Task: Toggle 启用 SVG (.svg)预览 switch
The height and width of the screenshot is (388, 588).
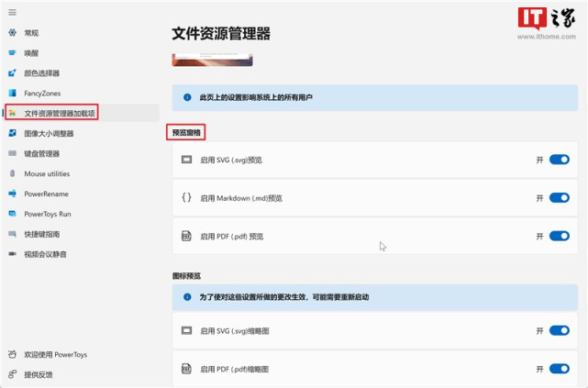Action: pos(560,160)
